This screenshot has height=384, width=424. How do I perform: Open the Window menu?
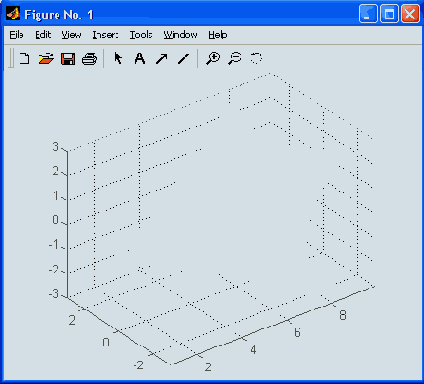click(x=180, y=35)
